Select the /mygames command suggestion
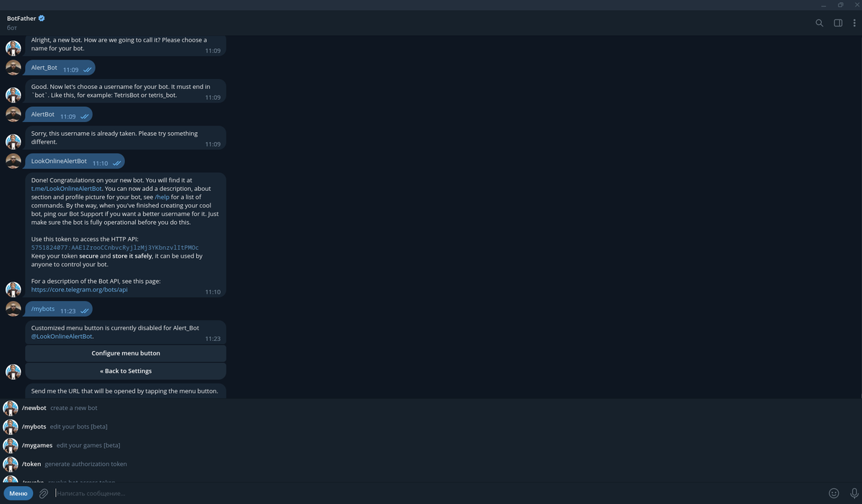Screen dimensions: 862x504 pos(431,445)
